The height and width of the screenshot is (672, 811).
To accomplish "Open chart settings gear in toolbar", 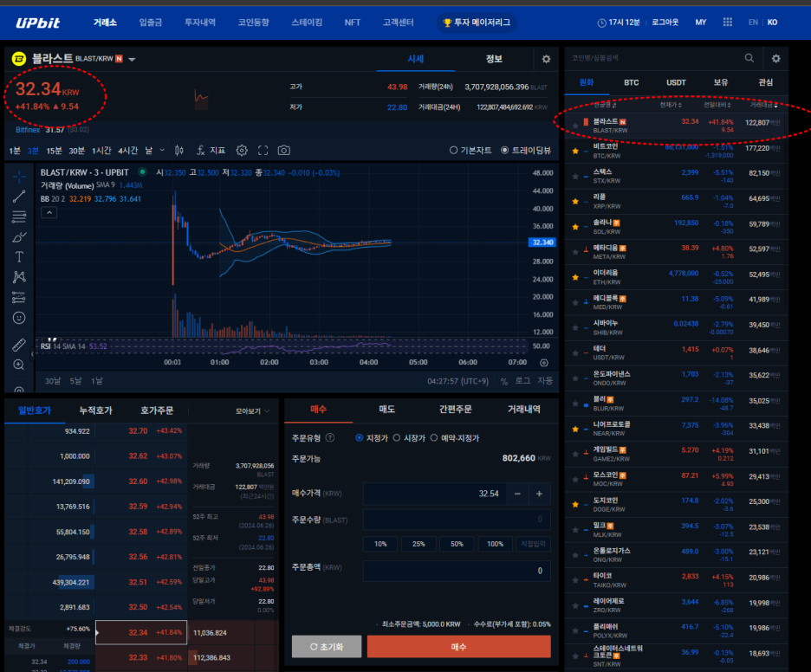I will coord(242,151).
